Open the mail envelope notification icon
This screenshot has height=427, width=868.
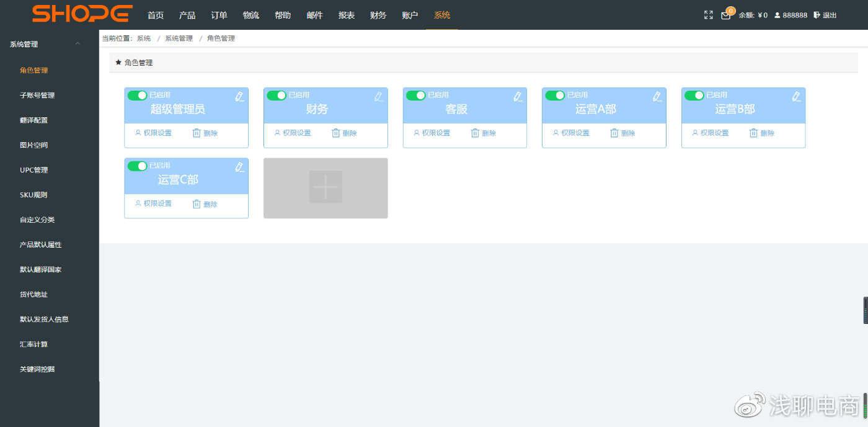(x=725, y=16)
